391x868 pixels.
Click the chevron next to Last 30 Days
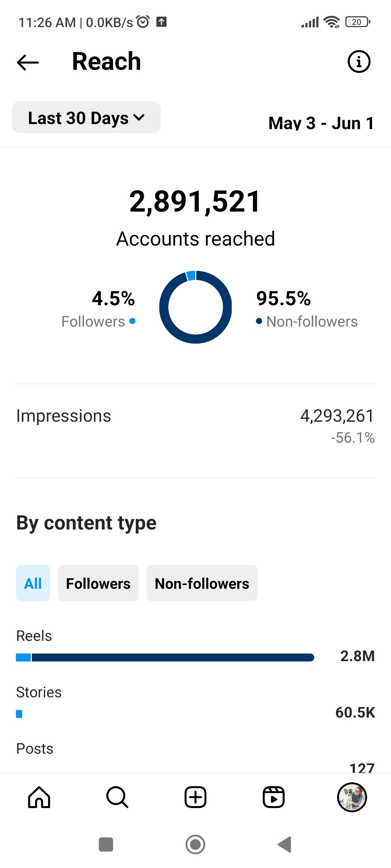[139, 118]
